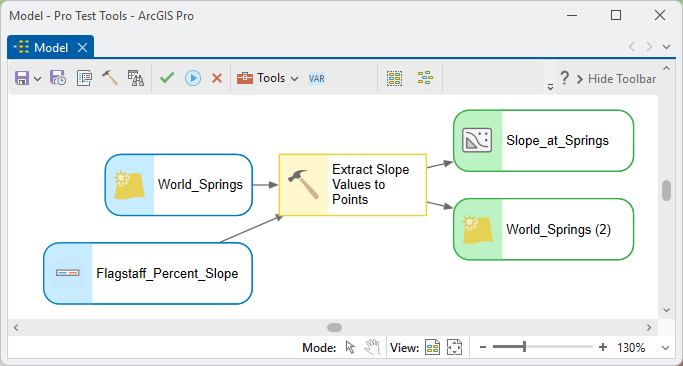Zoom in with plus button

(x=603, y=347)
